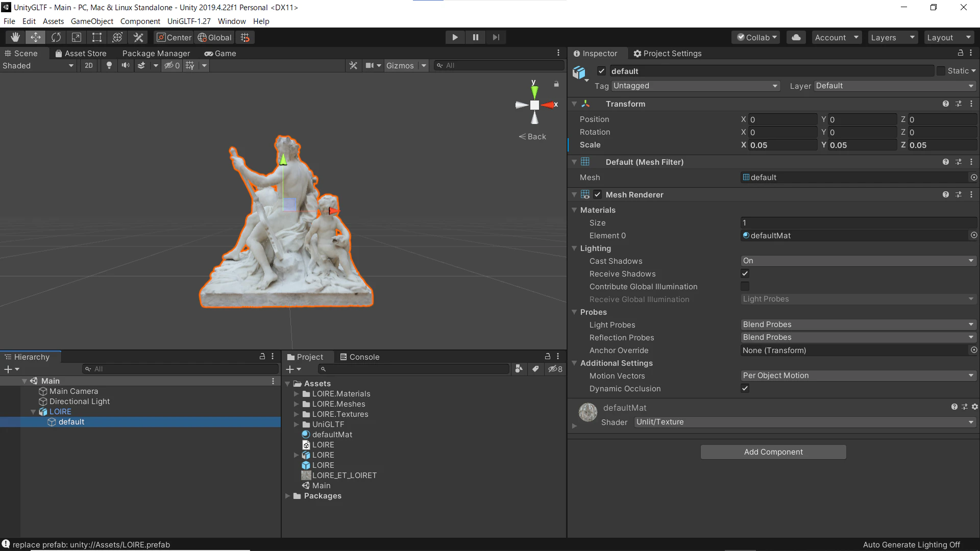Open the Layer dropdown in Inspector
Image resolution: width=980 pixels, height=551 pixels.
[x=895, y=86]
